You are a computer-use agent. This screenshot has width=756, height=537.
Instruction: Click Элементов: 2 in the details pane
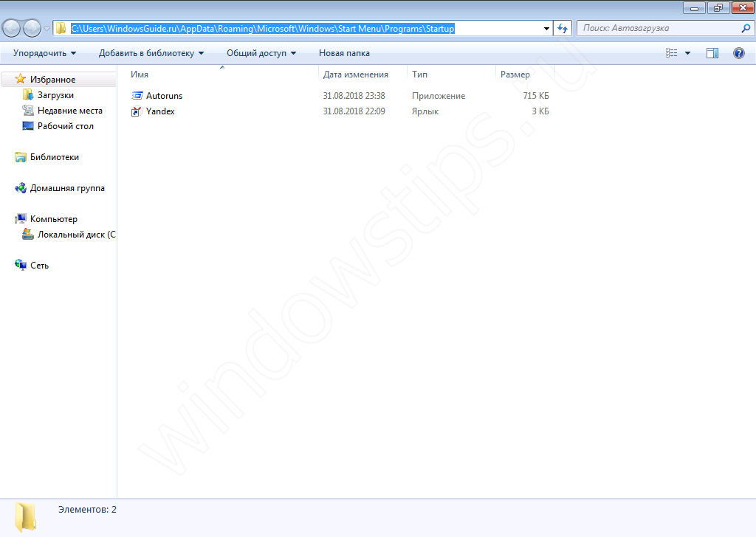pyautogui.click(x=87, y=510)
